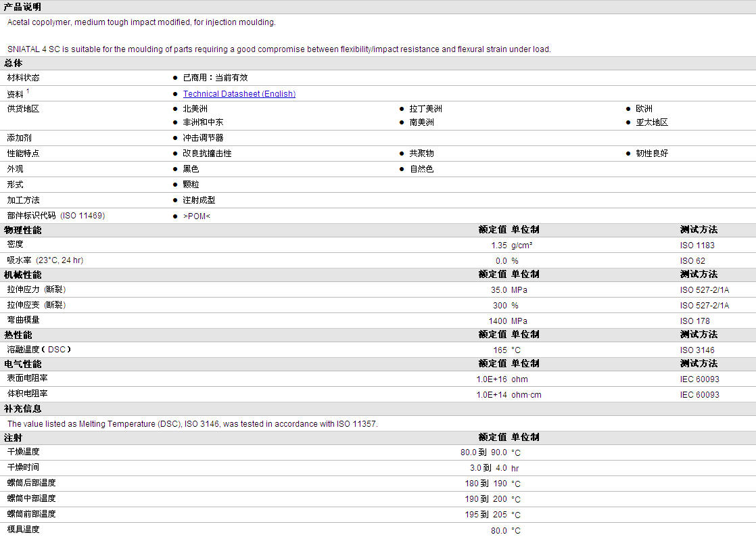
Task: Click the 加工方法 row label
Action: click(x=23, y=200)
